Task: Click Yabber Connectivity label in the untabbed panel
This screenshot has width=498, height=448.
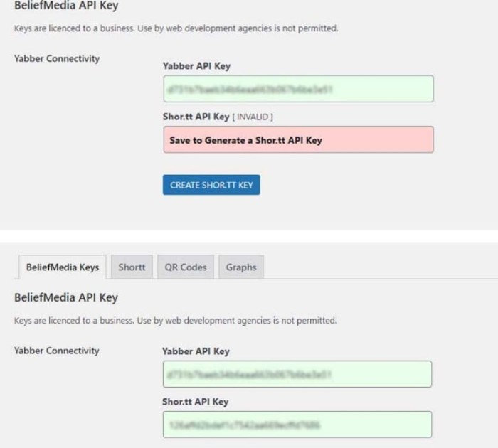Action: [57, 58]
